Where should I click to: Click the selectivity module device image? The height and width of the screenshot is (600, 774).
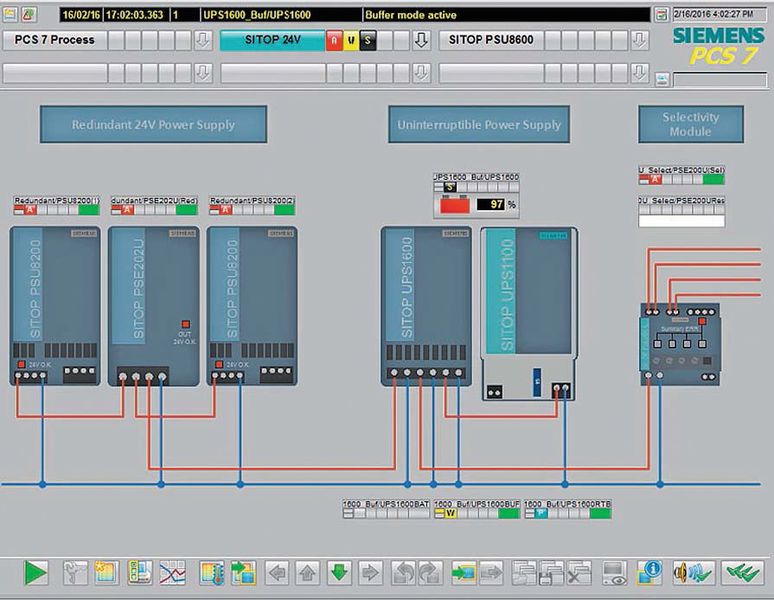[680, 344]
